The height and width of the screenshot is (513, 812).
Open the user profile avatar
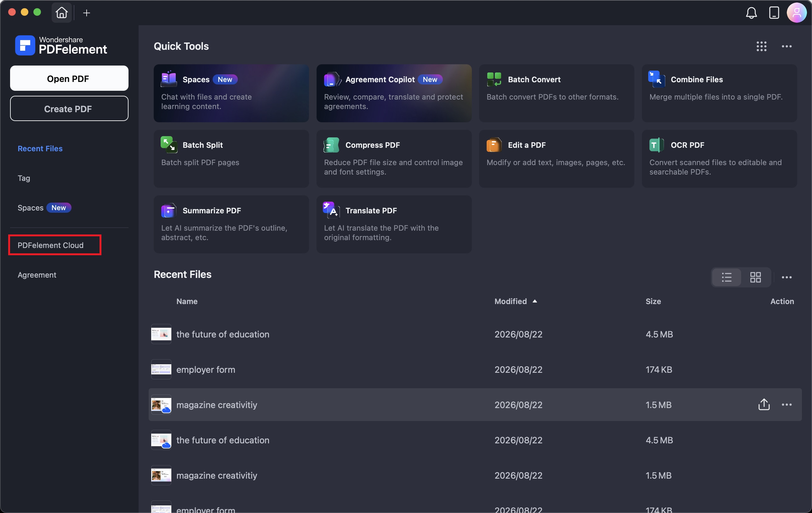[797, 13]
